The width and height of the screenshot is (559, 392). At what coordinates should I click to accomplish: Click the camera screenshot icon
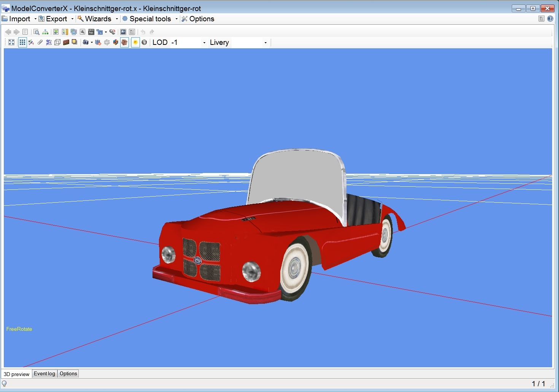tap(86, 43)
